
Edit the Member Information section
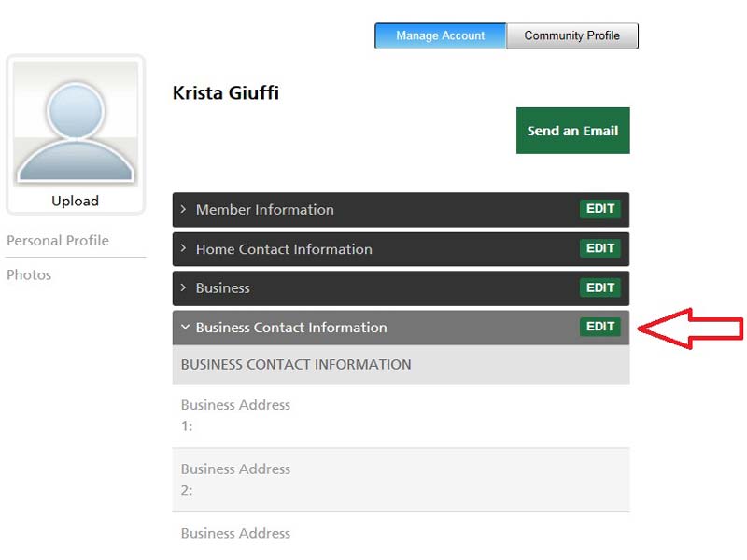(599, 209)
